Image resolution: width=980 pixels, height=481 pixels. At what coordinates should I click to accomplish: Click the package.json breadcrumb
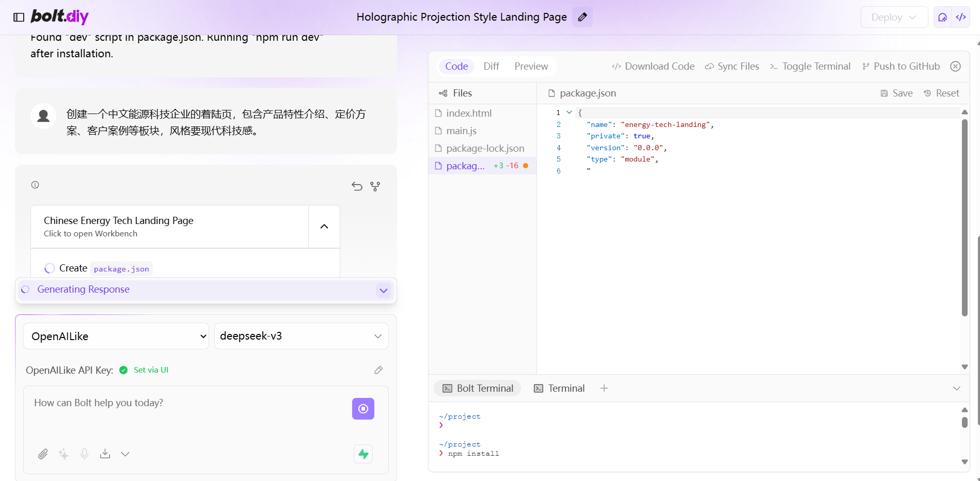click(x=582, y=93)
